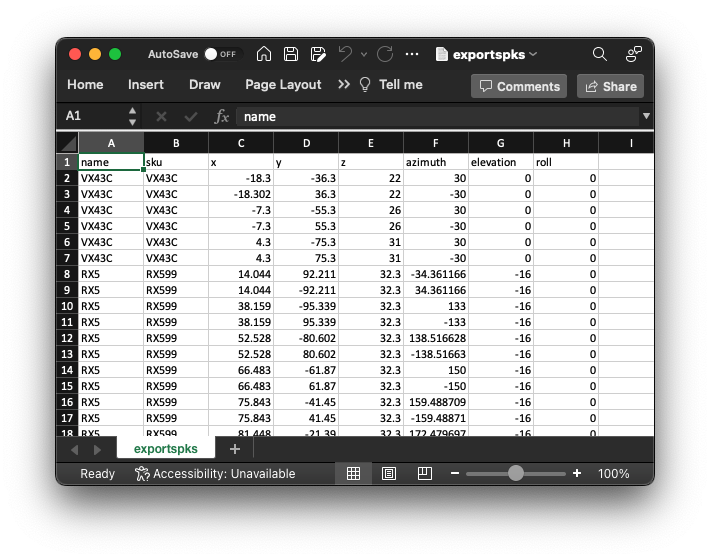This screenshot has width=710, height=559.
Task: Show more ribbon tabs chevron
Action: (344, 85)
